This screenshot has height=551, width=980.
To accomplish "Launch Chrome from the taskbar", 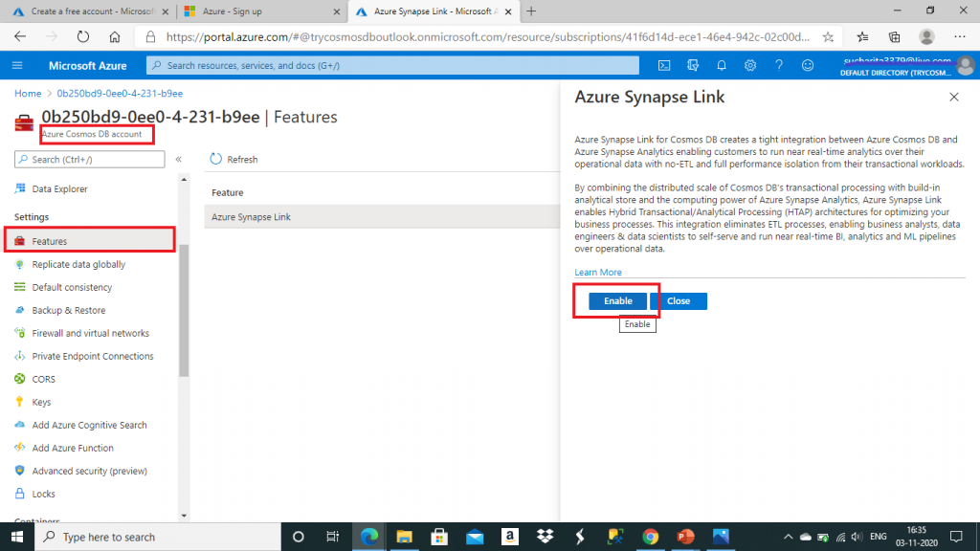I will click(651, 537).
